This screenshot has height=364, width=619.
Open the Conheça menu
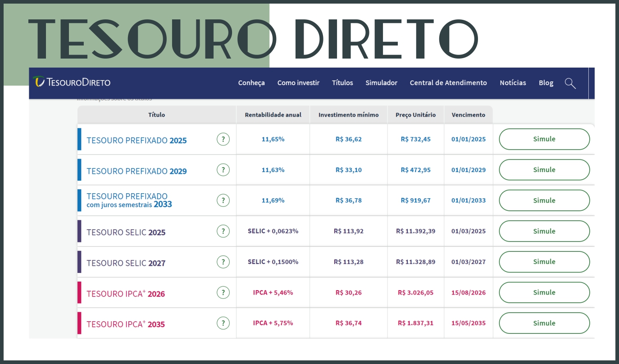coord(251,83)
